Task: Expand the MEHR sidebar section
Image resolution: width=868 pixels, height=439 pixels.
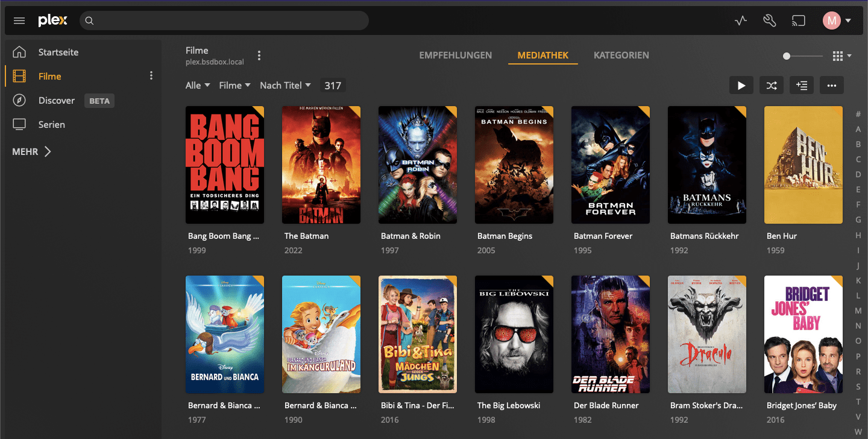Action: [31, 151]
